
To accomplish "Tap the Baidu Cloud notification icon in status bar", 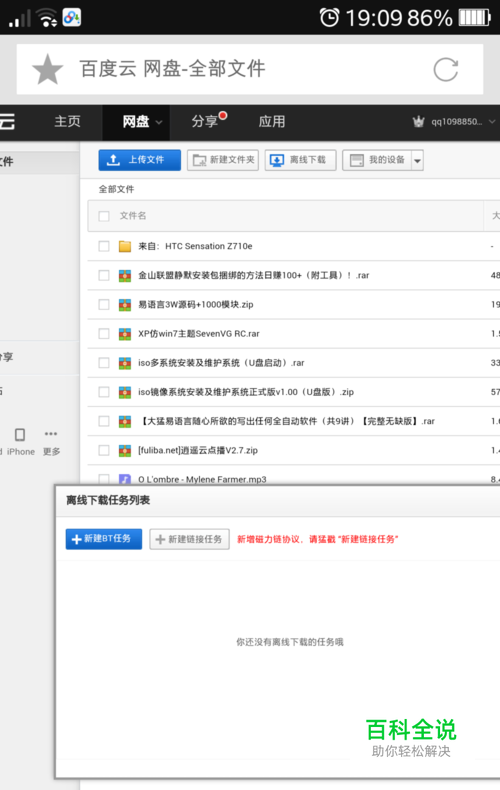I will (72, 18).
